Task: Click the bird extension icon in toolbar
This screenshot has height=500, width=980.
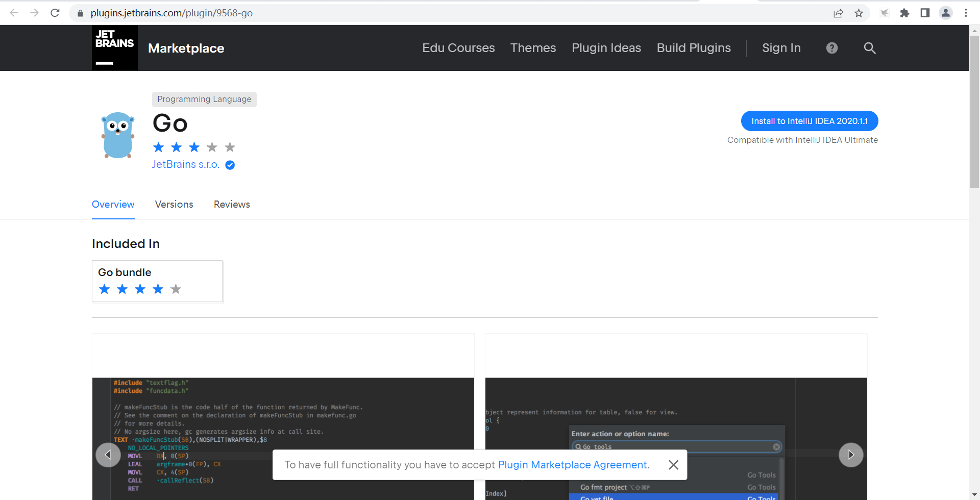Action: pos(885,13)
